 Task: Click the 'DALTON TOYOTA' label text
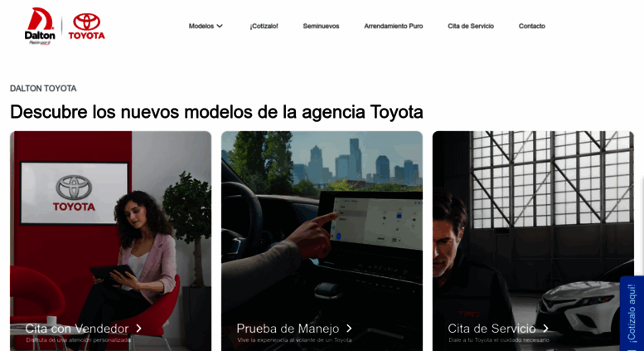point(43,88)
